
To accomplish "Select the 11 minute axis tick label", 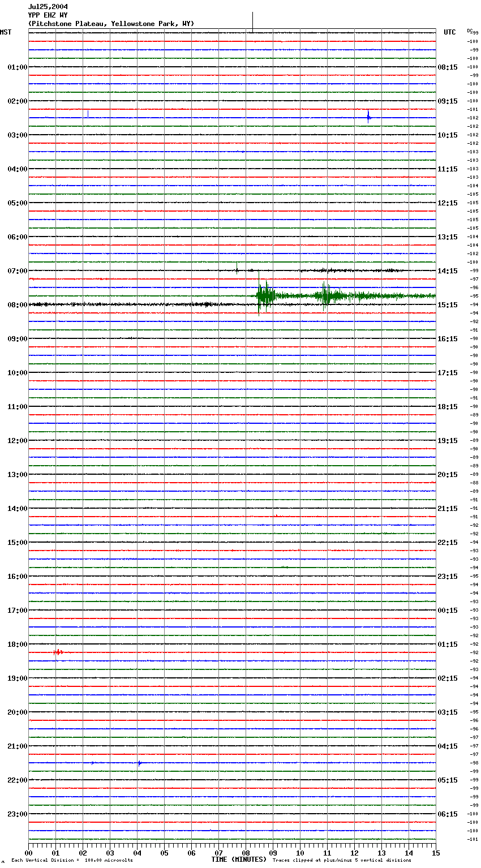I will coord(327,853).
